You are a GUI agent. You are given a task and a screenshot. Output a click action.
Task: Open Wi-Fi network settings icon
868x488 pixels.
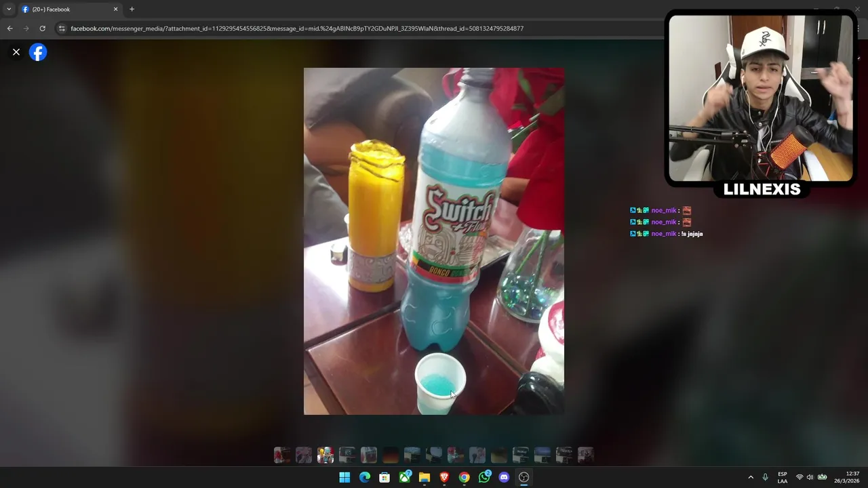(x=800, y=477)
